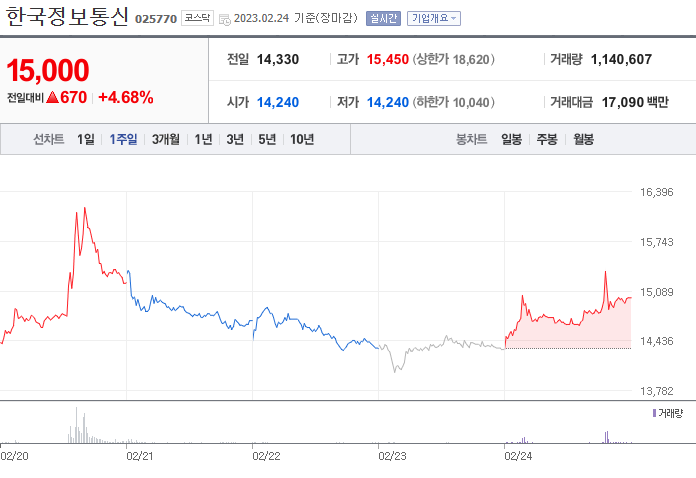The image size is (696, 478).
Task: Click the 02/22 date marker on chart axis
Action: tap(266, 456)
